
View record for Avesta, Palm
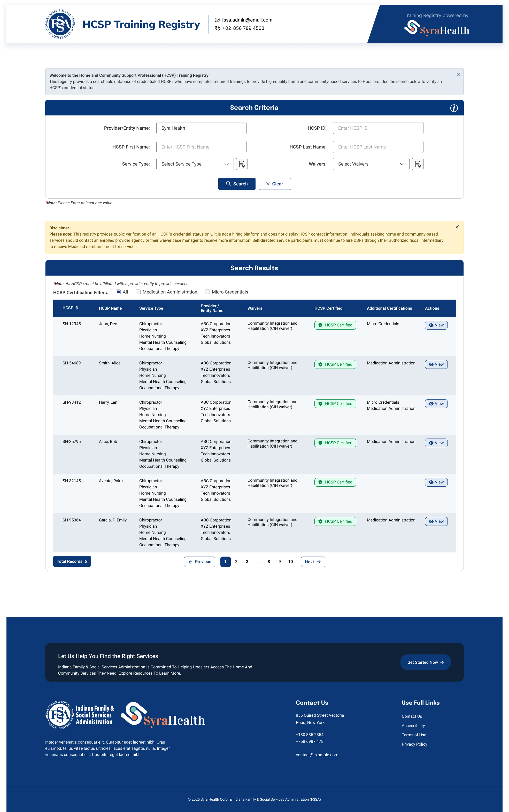(x=436, y=482)
